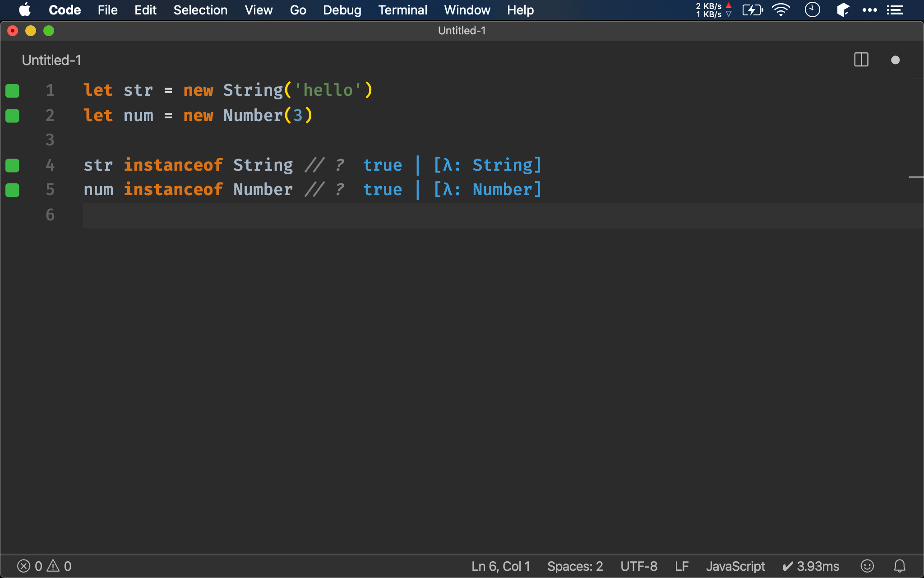Screen dimensions: 924x578
Task: Open the Terminal menu
Action: (x=402, y=10)
